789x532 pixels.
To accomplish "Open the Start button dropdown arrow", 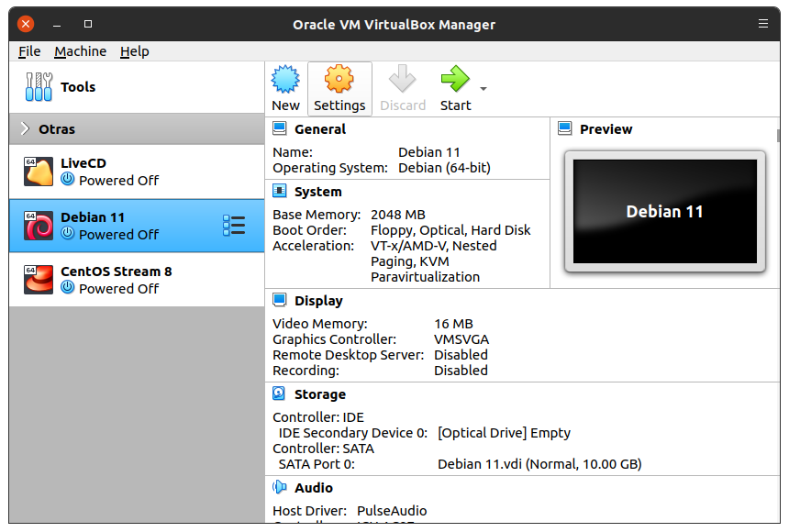I will [x=483, y=89].
